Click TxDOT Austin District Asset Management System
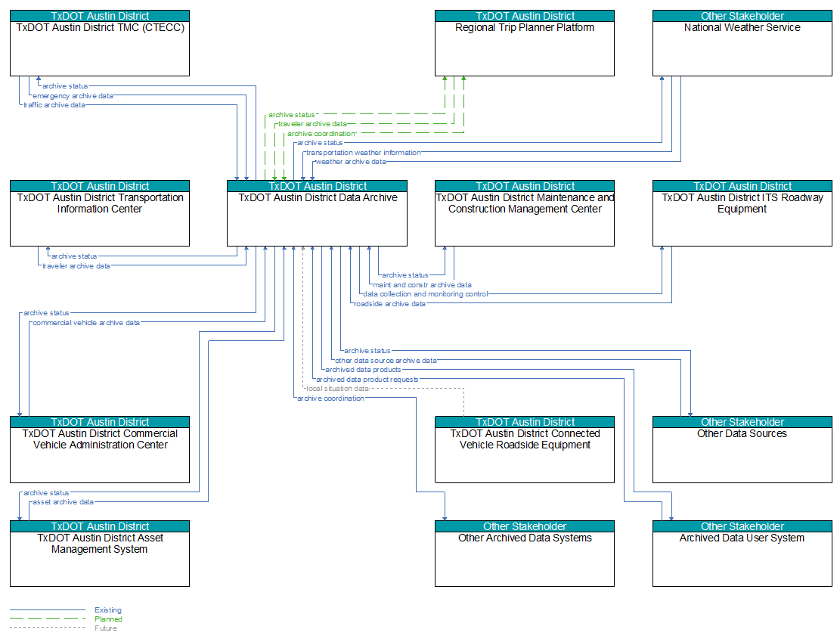This screenshot has width=840, height=642. click(x=100, y=554)
